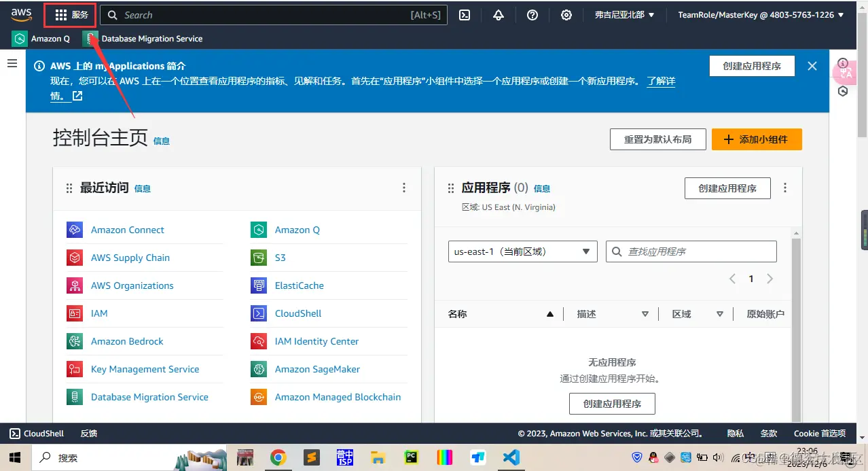868x471 pixels.
Task: Open the settings gear icon
Action: pyautogui.click(x=566, y=15)
